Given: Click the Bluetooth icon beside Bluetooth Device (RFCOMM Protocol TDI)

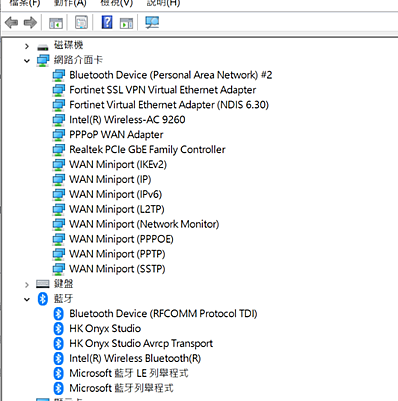Looking at the screenshot, I should tap(59, 314).
